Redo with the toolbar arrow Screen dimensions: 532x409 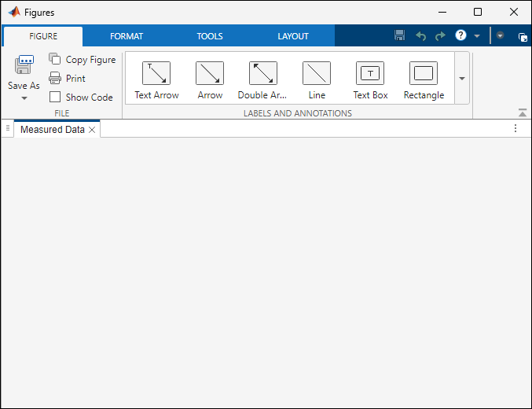click(440, 35)
